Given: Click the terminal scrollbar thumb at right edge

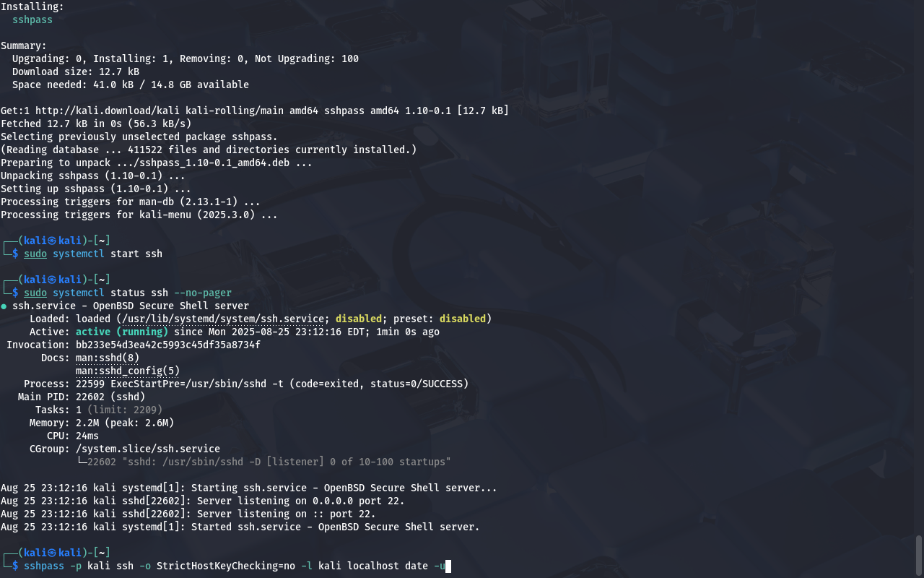Looking at the screenshot, I should coord(919,553).
